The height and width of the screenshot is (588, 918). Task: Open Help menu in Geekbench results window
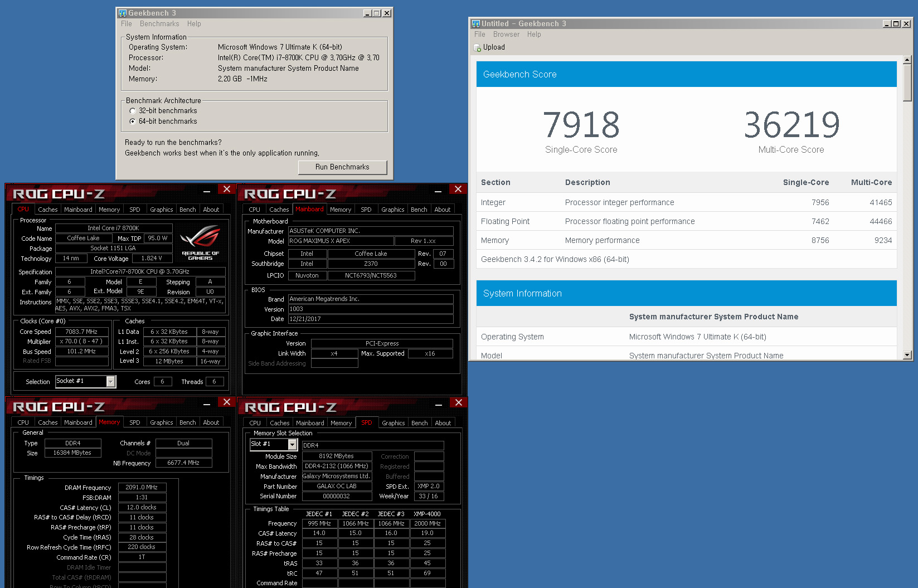coord(534,35)
